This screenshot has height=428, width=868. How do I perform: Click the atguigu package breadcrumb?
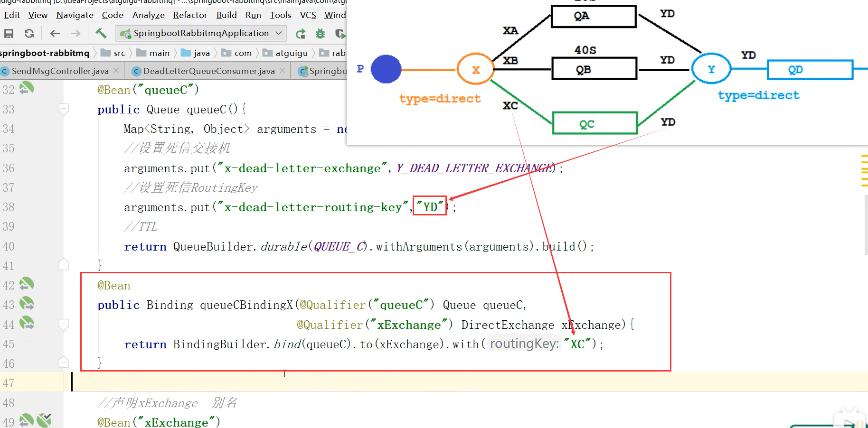(286, 53)
